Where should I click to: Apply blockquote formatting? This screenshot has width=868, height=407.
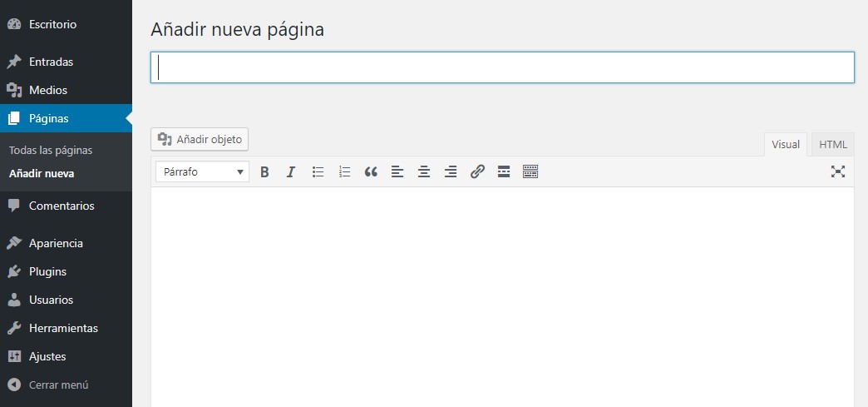click(x=371, y=172)
